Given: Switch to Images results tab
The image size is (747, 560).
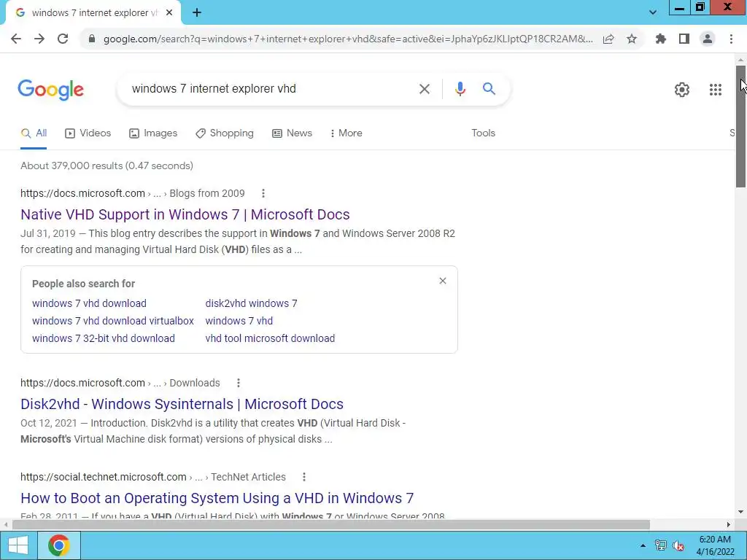Looking at the screenshot, I should tap(153, 133).
